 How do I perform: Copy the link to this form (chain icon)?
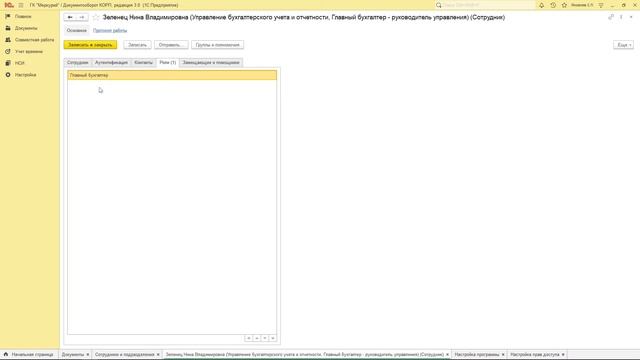tap(611, 17)
